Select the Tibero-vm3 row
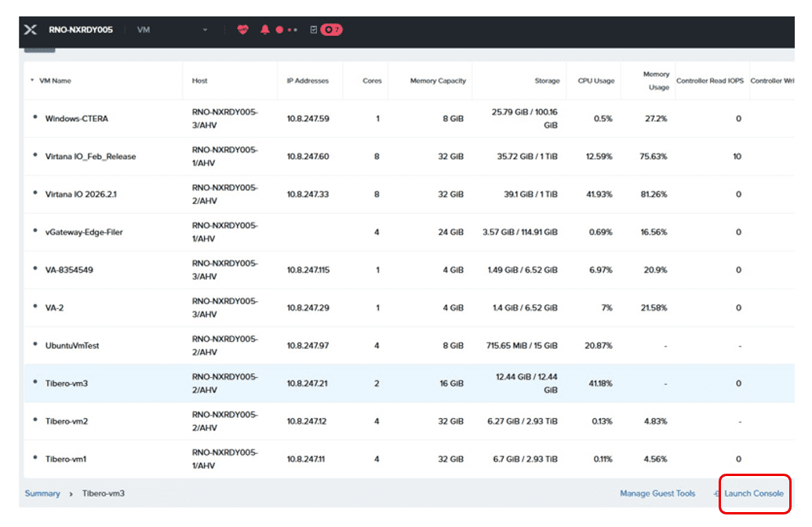This screenshot has height=527, width=812. point(409,383)
